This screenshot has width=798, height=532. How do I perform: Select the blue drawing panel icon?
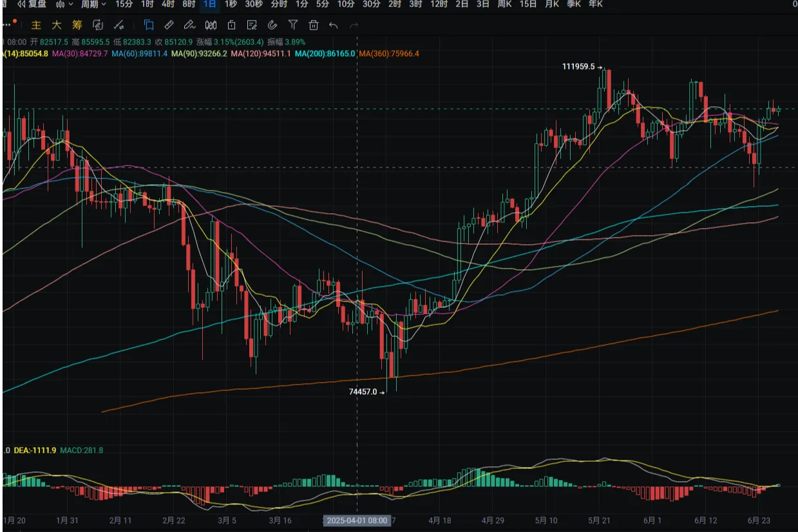(149, 25)
